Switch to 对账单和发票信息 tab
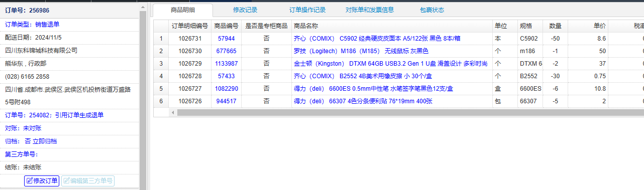 click(370, 10)
